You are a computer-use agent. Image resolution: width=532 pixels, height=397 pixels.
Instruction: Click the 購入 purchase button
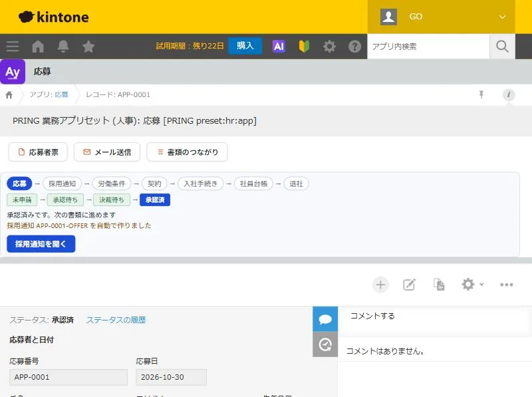245,46
